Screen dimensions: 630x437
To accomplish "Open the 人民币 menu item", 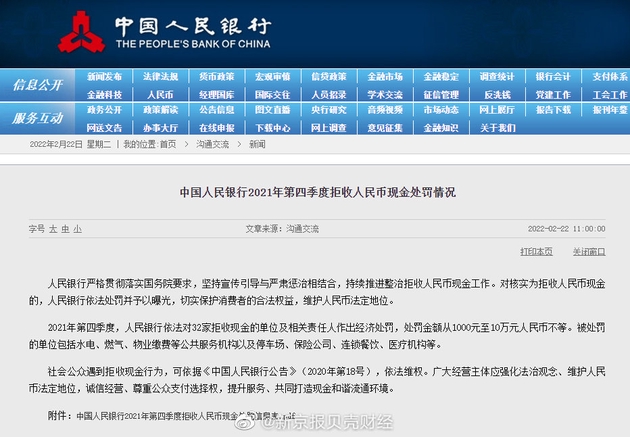I will point(160,95).
